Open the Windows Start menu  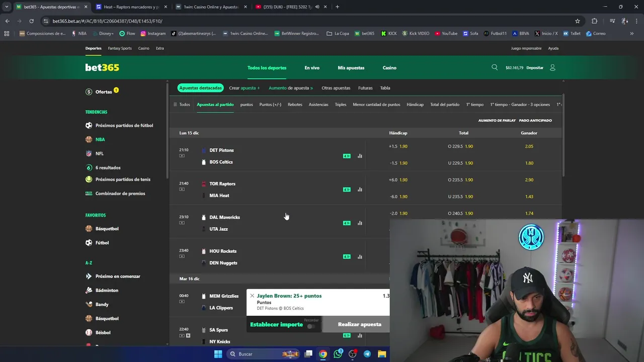pos(218,354)
